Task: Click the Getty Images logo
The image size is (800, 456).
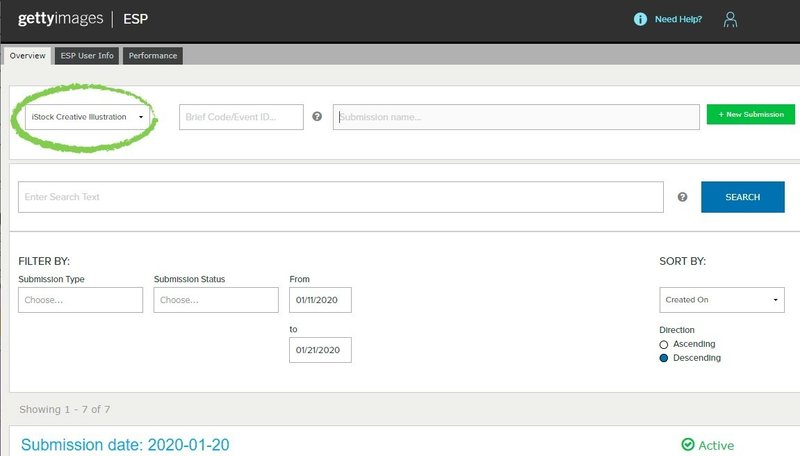Action: (60, 19)
